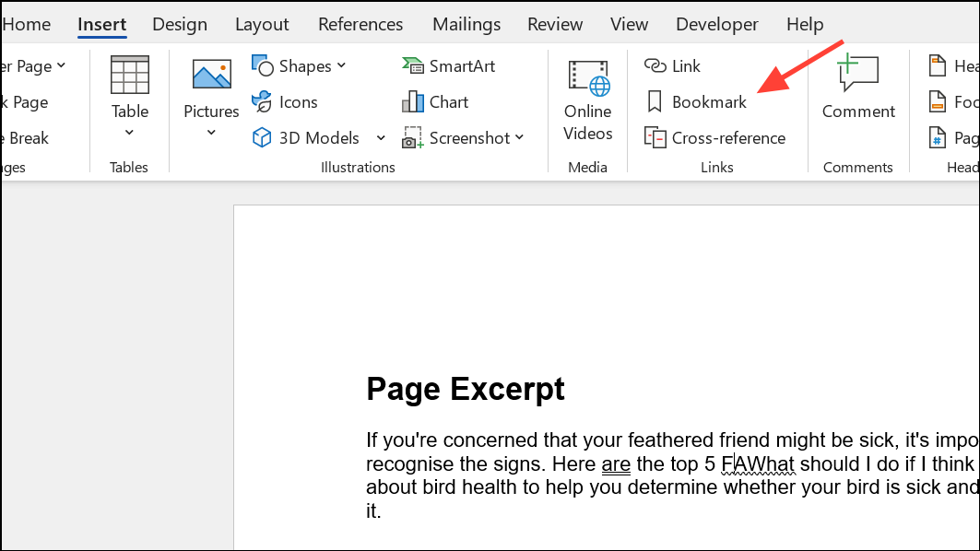Click the Link chain icon
Image resolution: width=980 pixels, height=551 pixels.
[x=655, y=65]
